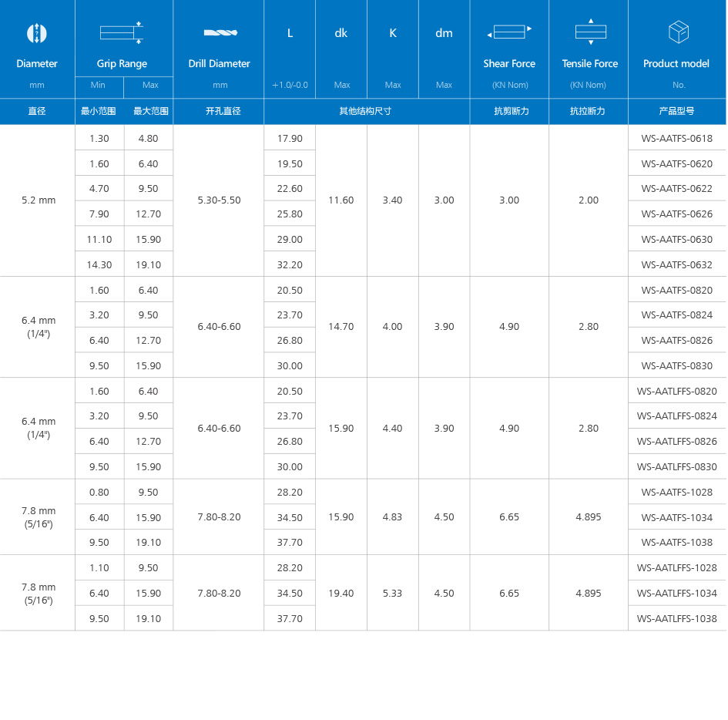Select the 'dk' column header
Viewport: 728px width, 720px height.
[x=341, y=33]
